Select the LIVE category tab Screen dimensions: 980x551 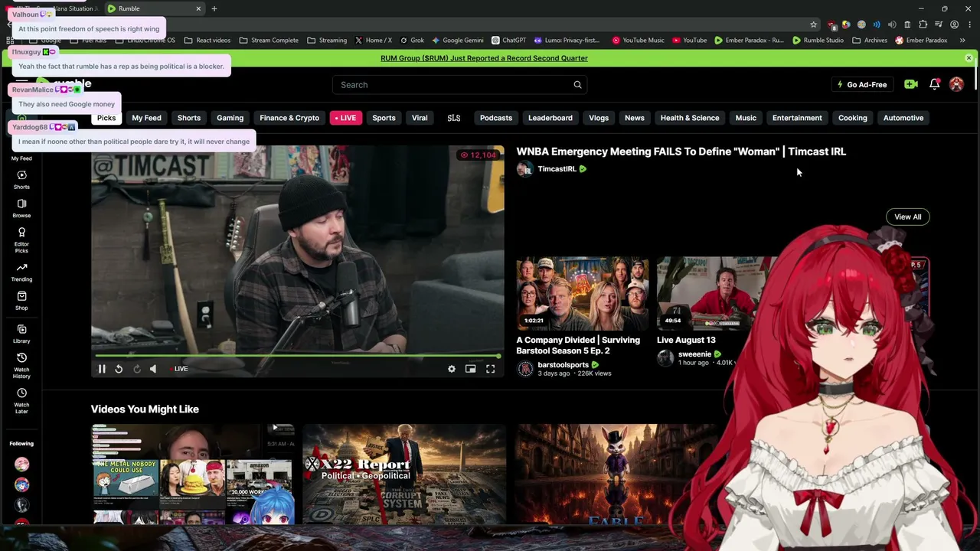[x=345, y=118]
